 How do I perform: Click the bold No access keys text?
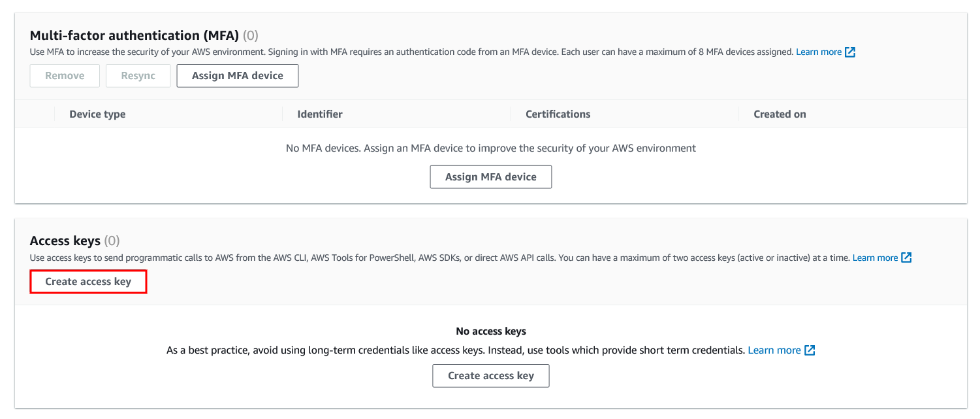click(x=491, y=331)
